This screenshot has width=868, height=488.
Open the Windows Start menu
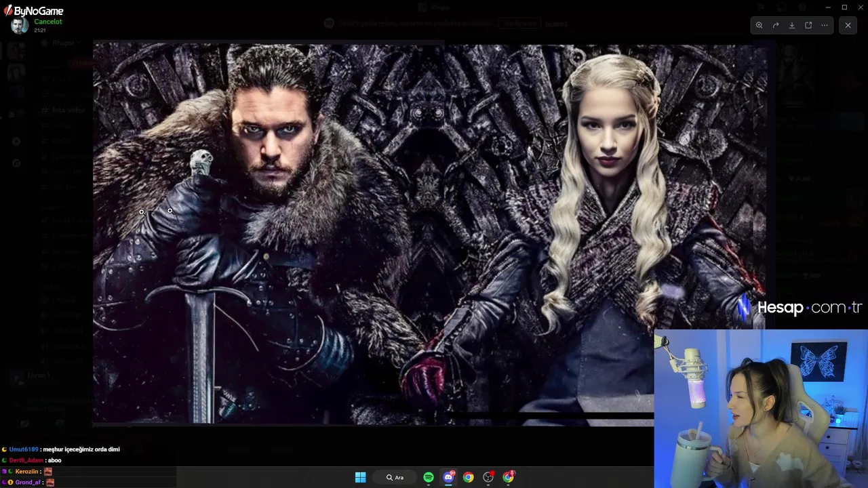point(361,477)
